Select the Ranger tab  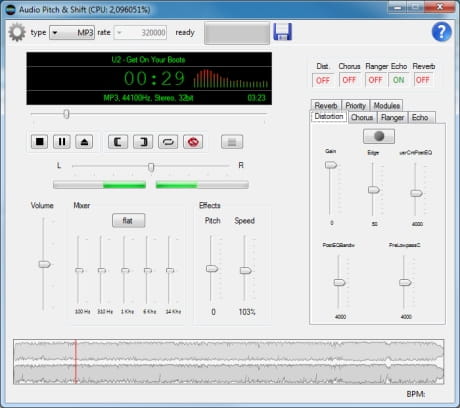[x=392, y=117]
